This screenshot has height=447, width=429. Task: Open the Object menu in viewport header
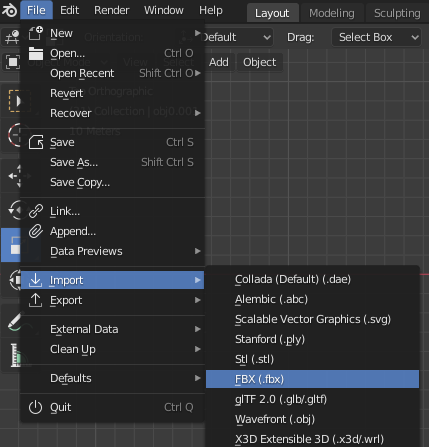pos(260,62)
